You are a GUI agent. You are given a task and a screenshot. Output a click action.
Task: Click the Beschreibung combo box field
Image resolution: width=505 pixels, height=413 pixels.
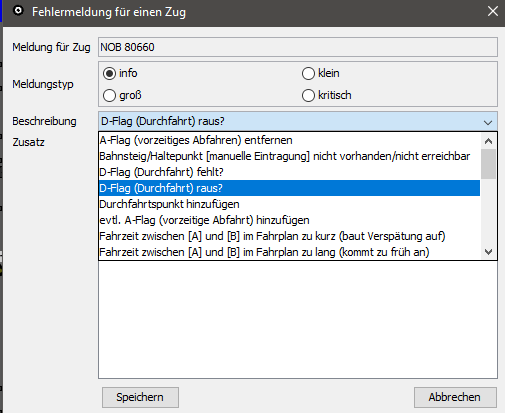click(298, 121)
